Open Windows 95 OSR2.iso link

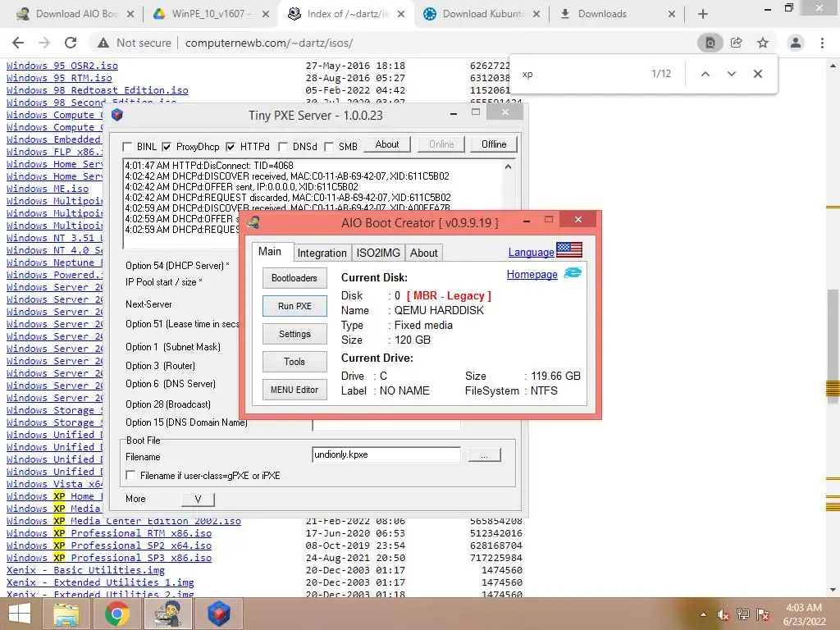click(62, 66)
